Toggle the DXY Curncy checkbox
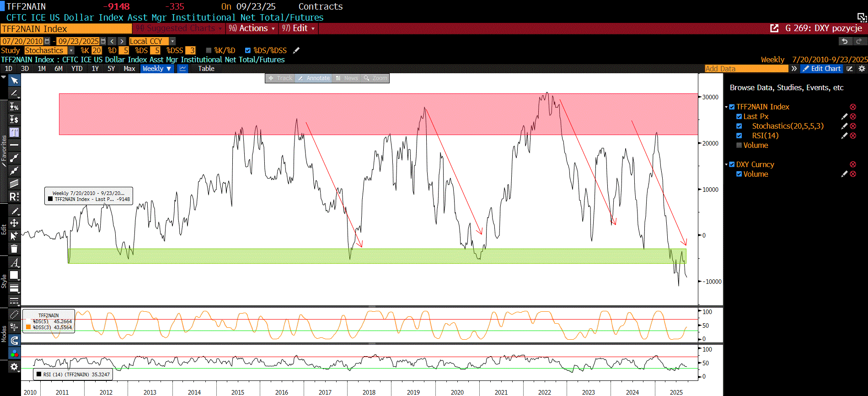The height and width of the screenshot is (396, 868). tap(732, 164)
